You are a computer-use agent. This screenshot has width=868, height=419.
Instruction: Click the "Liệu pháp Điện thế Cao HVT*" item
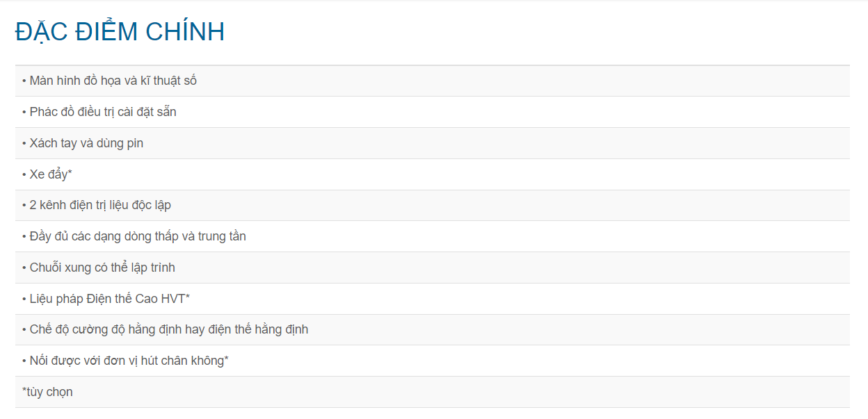(109, 299)
